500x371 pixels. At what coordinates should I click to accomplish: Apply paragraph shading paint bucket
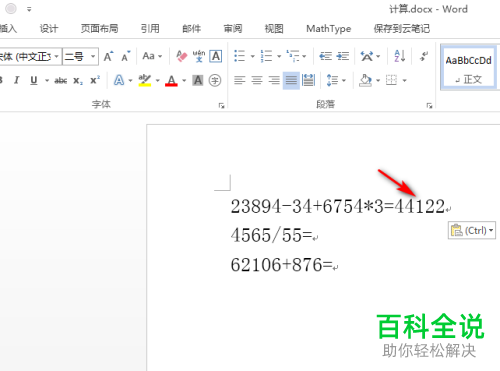[x=365, y=80]
